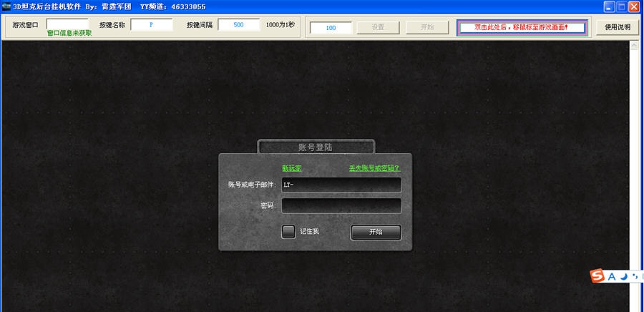Click the red 双击此处后 text box

tap(522, 27)
